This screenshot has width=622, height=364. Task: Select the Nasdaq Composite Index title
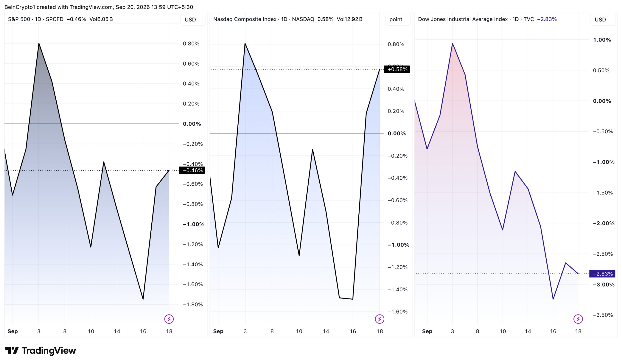pos(245,19)
